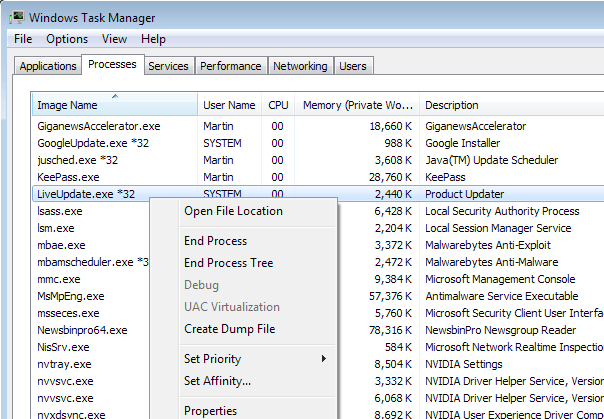Select the mbamscheduler.exe process

point(93,262)
